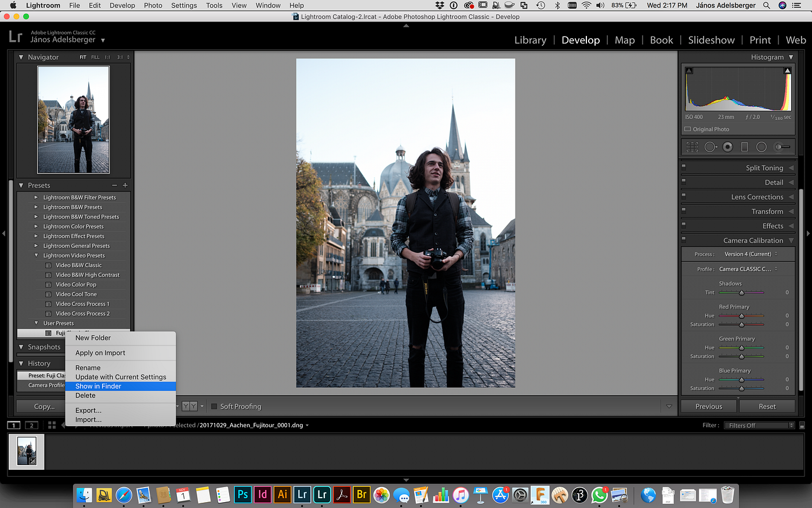Open the camera Profile dropdown
This screenshot has width=812, height=508.
point(749,269)
